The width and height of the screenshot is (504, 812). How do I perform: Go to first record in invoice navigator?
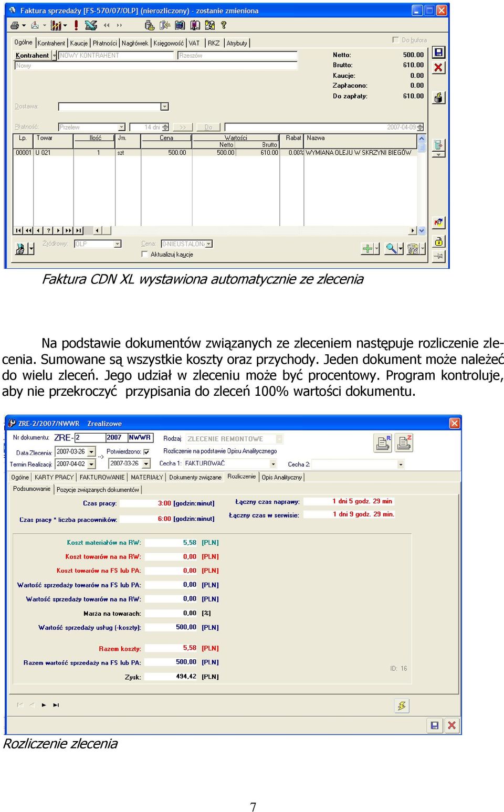pos(18,230)
